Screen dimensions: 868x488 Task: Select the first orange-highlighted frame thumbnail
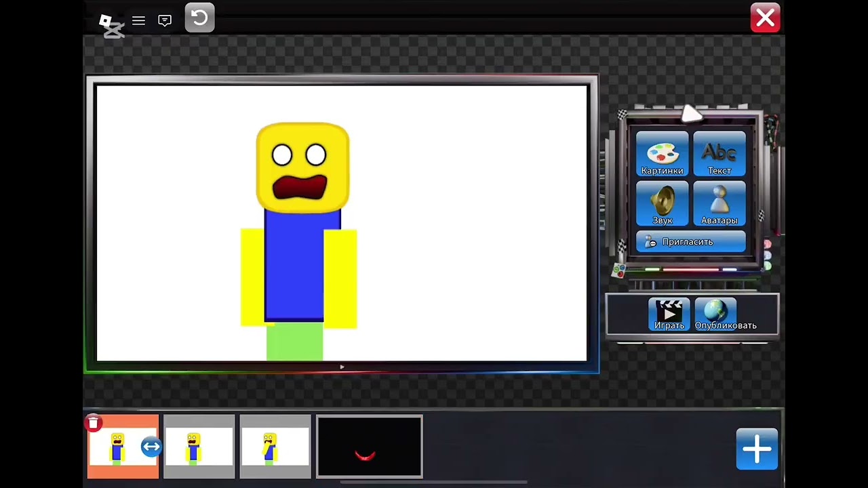(123, 447)
